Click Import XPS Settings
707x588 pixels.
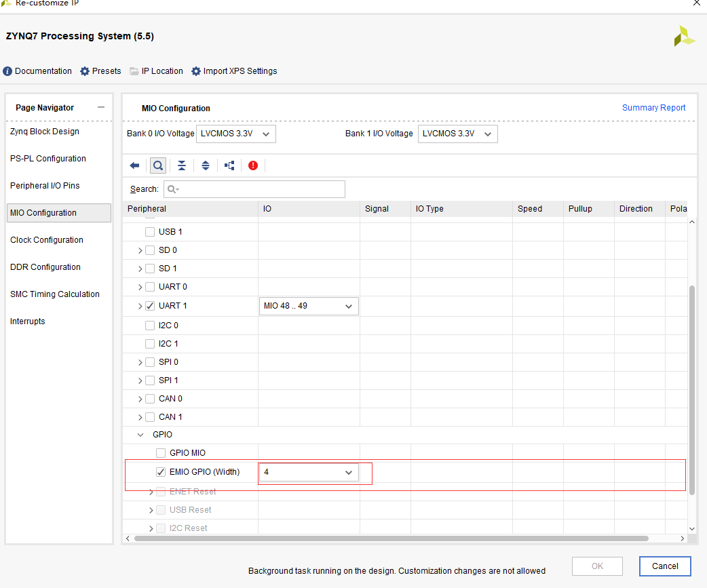click(x=234, y=71)
